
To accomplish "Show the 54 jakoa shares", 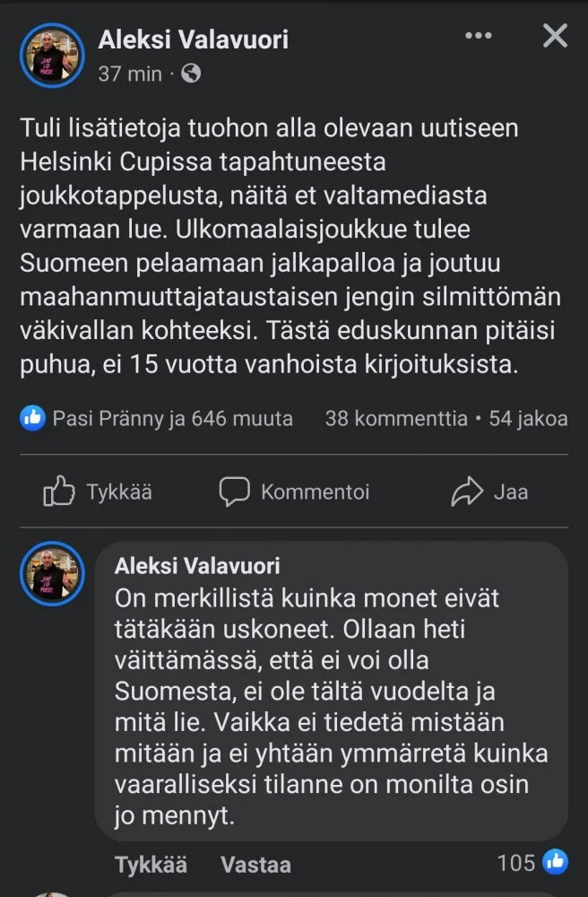I will [528, 418].
